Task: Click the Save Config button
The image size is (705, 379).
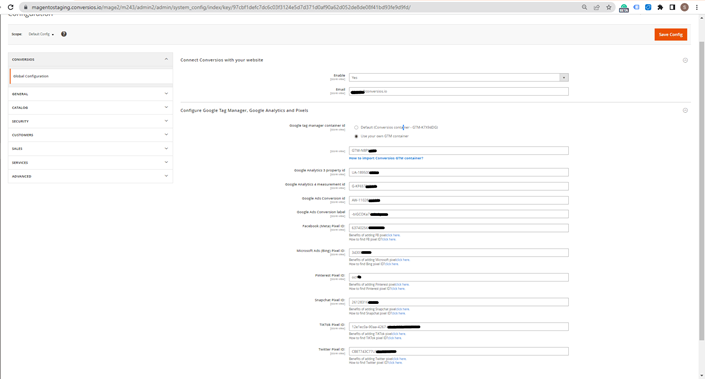Action: tap(670, 35)
